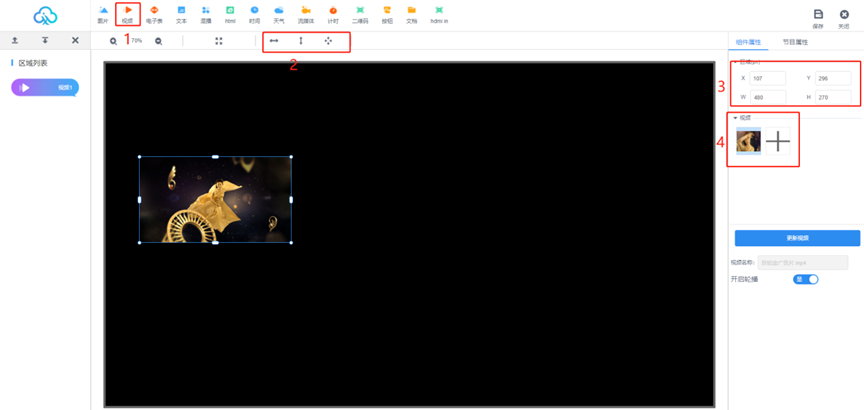
Task: Insert a 二维码 (QR code) component
Action: point(360,13)
